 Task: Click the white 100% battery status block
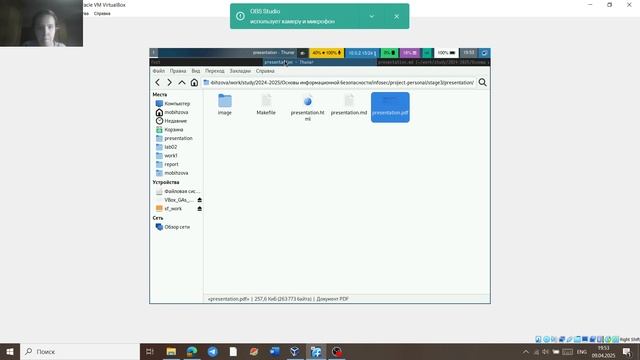pos(446,53)
